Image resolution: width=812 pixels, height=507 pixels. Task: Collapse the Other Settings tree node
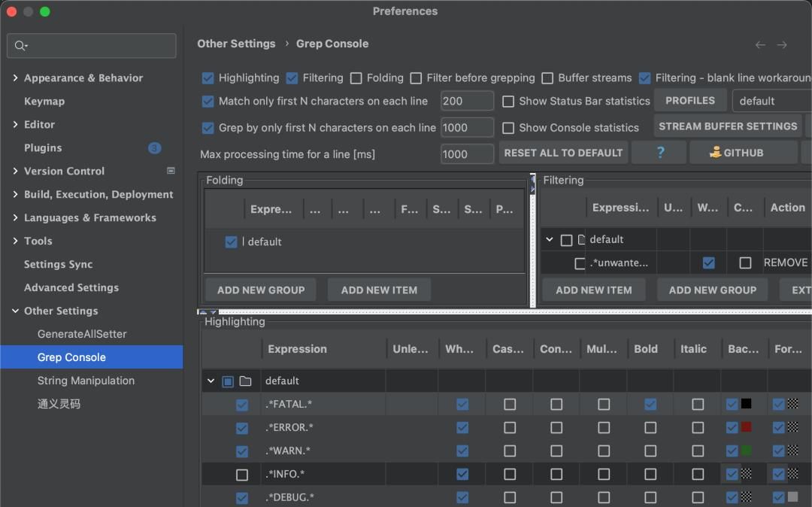(x=15, y=311)
